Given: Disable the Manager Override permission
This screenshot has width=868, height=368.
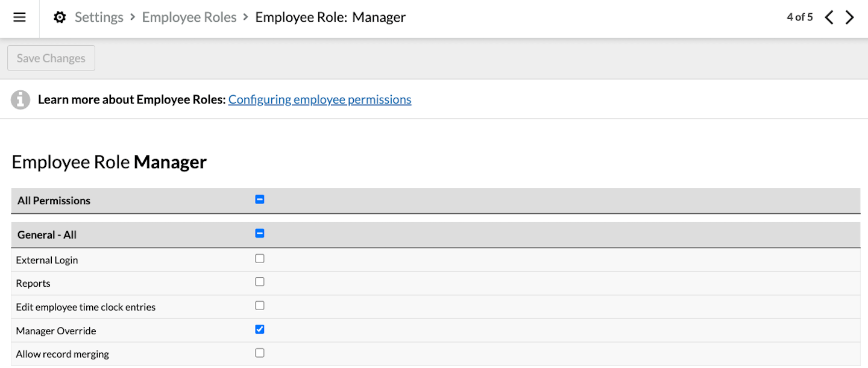Looking at the screenshot, I should [x=259, y=329].
